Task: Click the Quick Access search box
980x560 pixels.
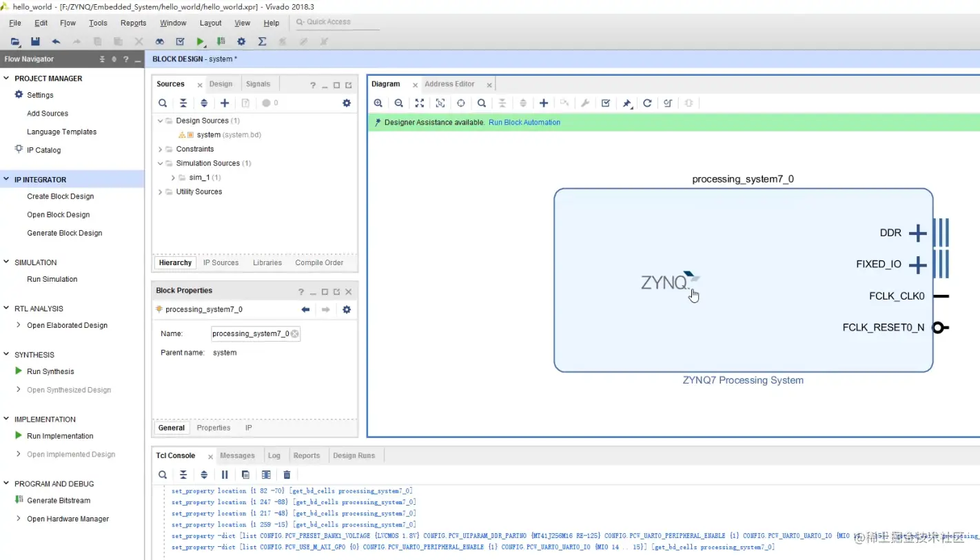Action: click(337, 22)
